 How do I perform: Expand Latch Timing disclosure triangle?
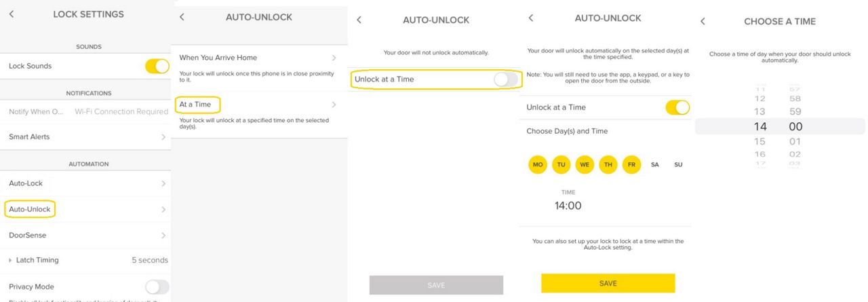(x=10, y=261)
